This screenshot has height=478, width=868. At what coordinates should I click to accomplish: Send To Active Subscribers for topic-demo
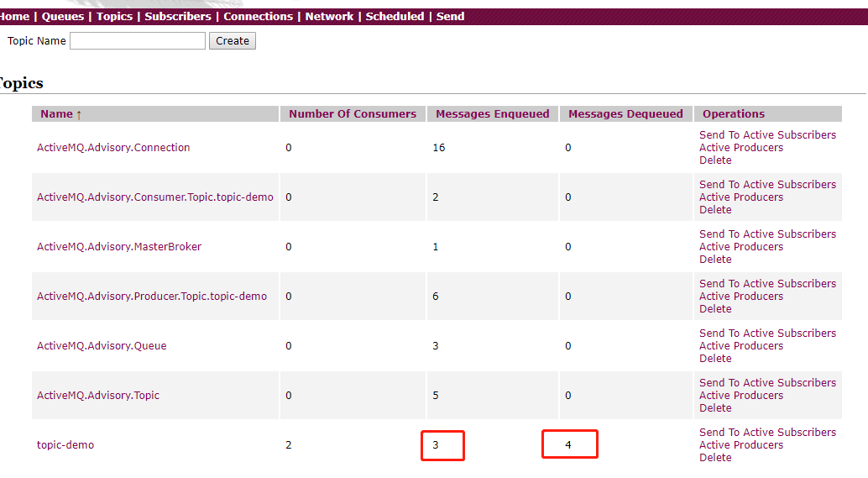tap(767, 433)
